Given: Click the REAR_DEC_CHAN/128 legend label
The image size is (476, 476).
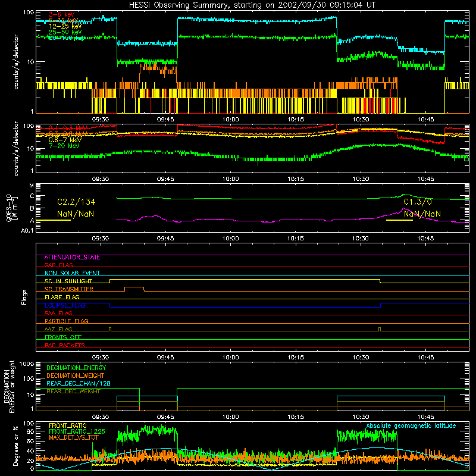Looking at the screenshot, I should (x=79, y=384).
